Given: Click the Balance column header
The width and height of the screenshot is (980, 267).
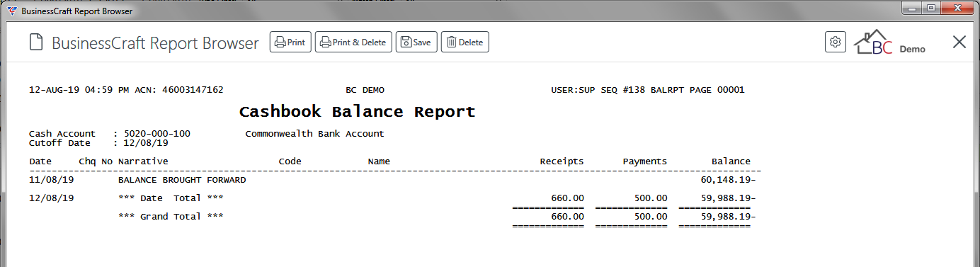Looking at the screenshot, I should [x=731, y=161].
